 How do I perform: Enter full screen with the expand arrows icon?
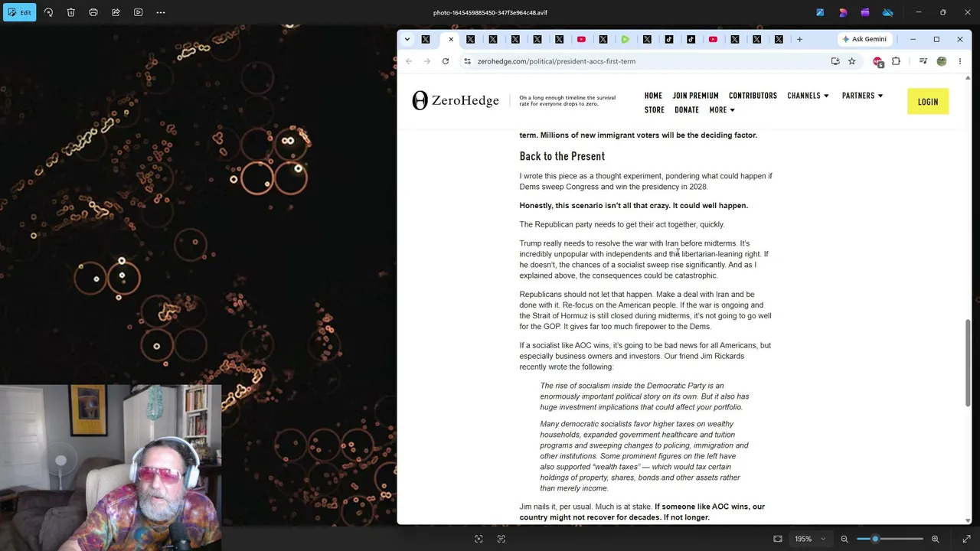click(x=966, y=539)
